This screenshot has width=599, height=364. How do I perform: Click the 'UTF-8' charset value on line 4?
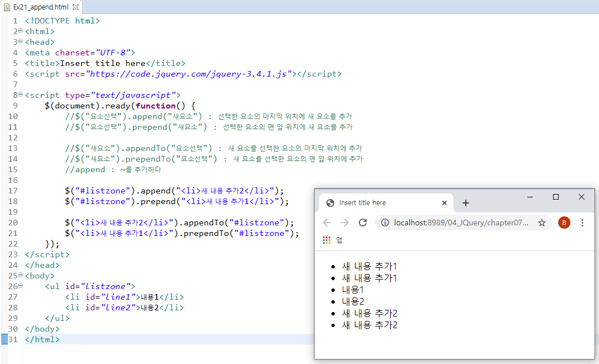click(x=113, y=53)
